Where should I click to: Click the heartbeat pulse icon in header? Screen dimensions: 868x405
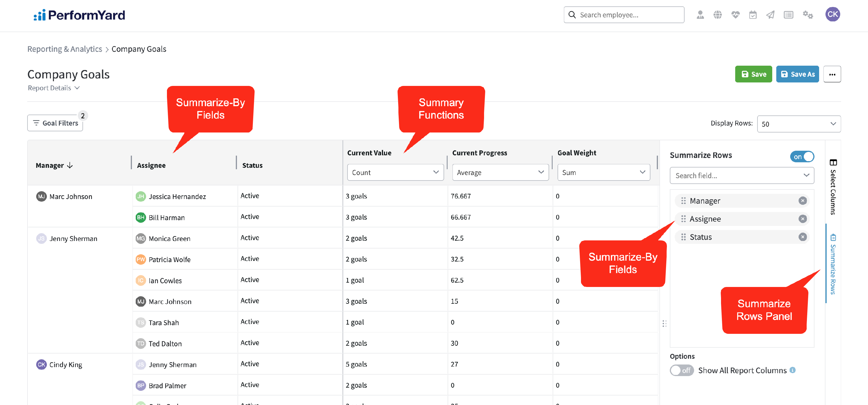[x=735, y=15]
